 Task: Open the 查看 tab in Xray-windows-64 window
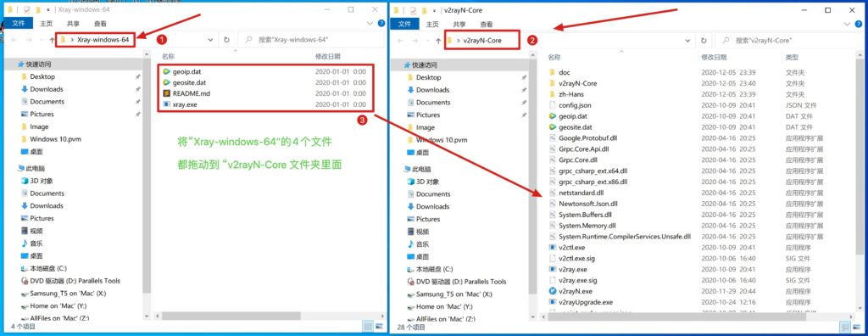[x=100, y=24]
